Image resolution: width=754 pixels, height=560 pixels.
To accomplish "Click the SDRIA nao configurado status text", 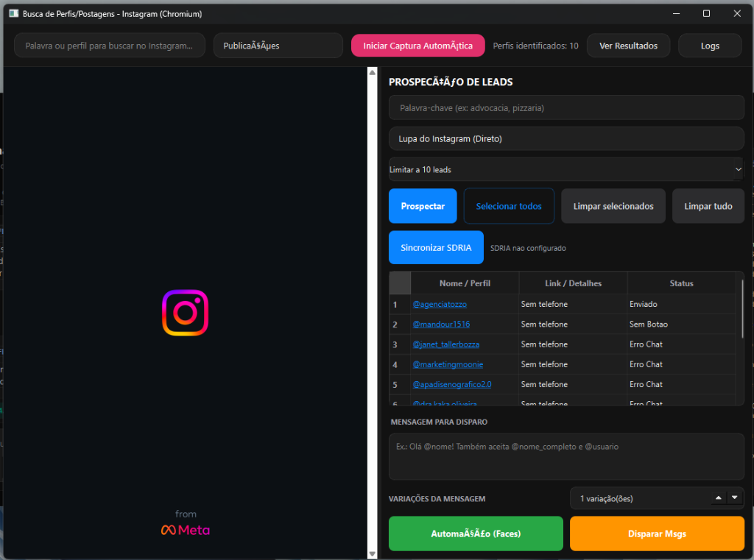I will (x=528, y=248).
